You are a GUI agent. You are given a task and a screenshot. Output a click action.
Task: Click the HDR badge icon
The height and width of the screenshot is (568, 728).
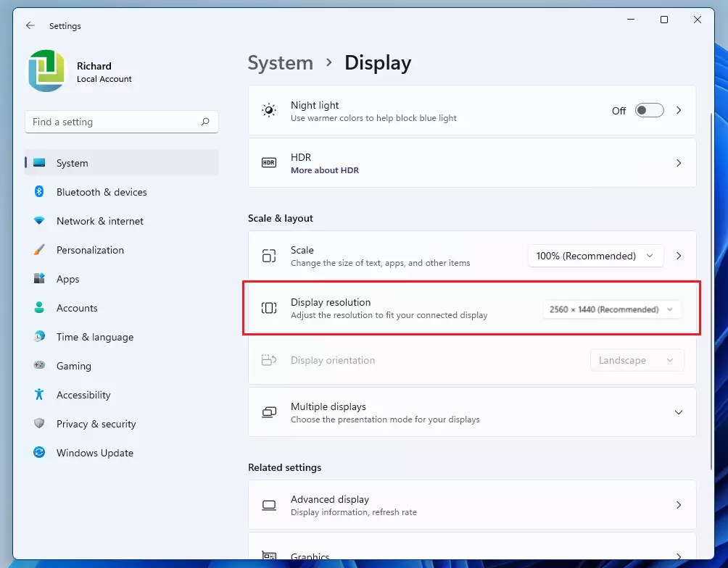coord(269,162)
